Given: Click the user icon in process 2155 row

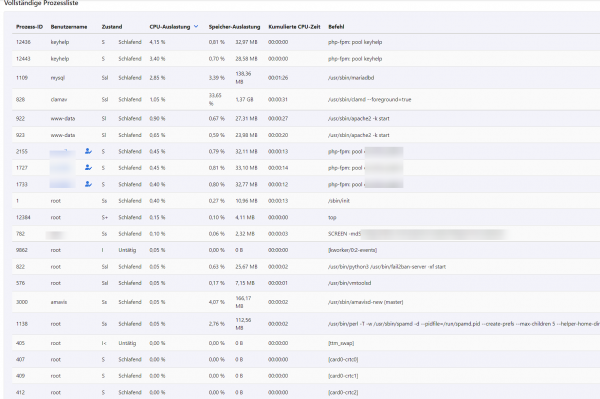Looking at the screenshot, I should (x=88, y=151).
